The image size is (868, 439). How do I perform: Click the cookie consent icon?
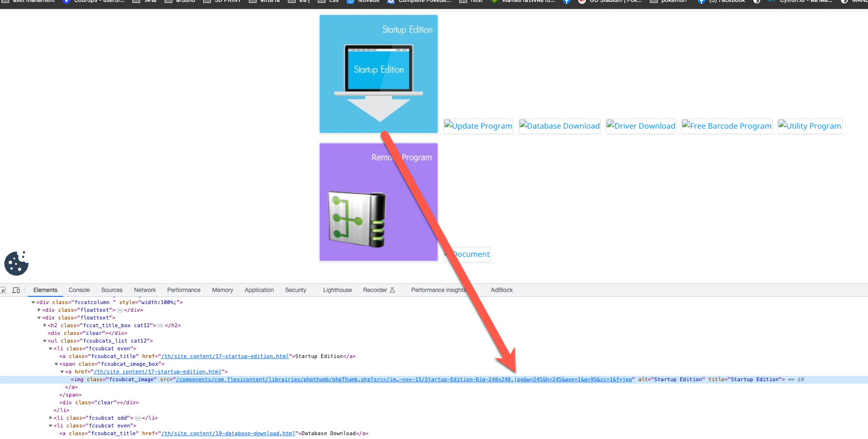[x=16, y=264]
